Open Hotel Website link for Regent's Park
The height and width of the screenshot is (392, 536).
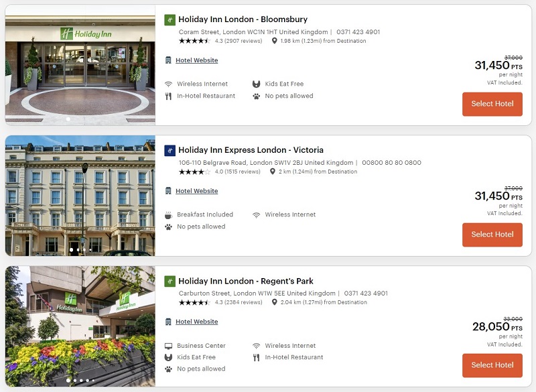[x=196, y=322]
